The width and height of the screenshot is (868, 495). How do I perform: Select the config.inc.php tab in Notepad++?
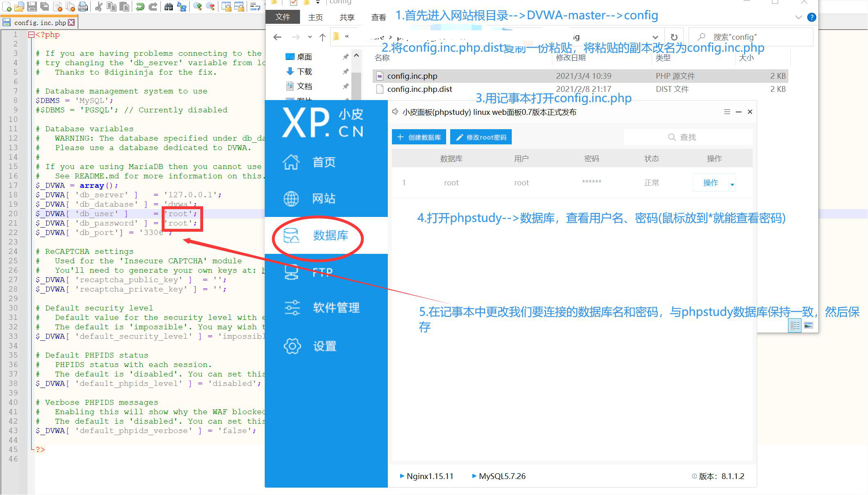point(39,22)
